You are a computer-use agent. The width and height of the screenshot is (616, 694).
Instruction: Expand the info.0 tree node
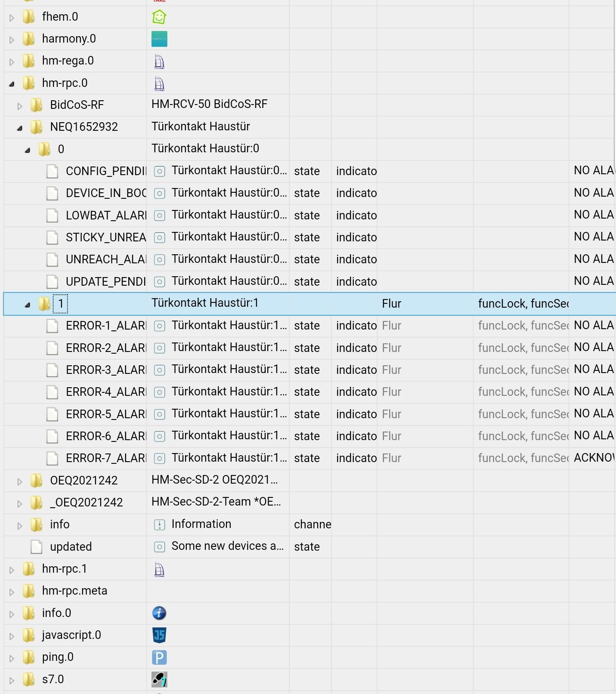tap(12, 614)
